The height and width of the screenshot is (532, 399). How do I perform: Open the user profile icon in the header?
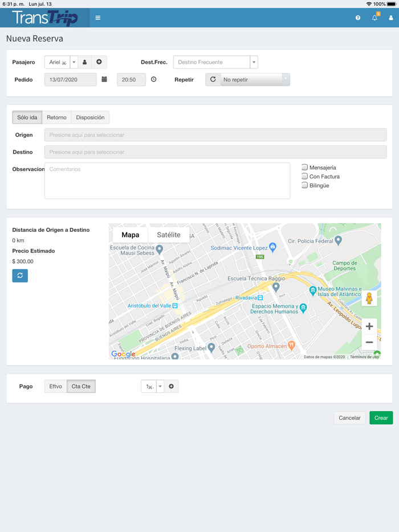point(391,18)
